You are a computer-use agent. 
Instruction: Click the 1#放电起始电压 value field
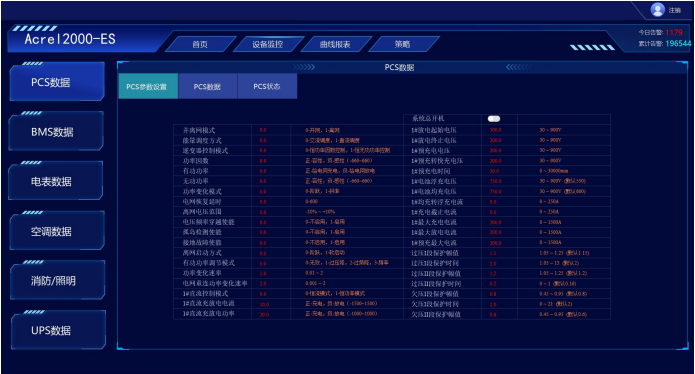(499, 130)
